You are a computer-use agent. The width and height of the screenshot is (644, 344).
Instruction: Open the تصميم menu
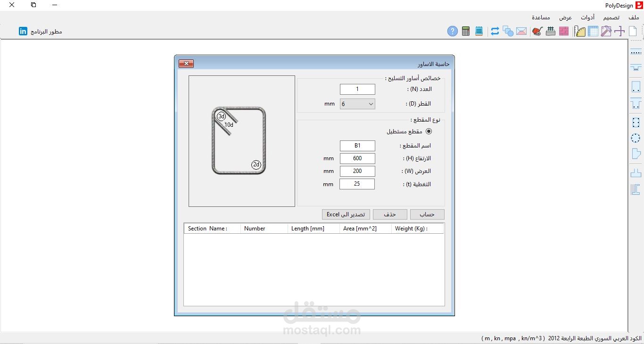pyautogui.click(x=611, y=17)
